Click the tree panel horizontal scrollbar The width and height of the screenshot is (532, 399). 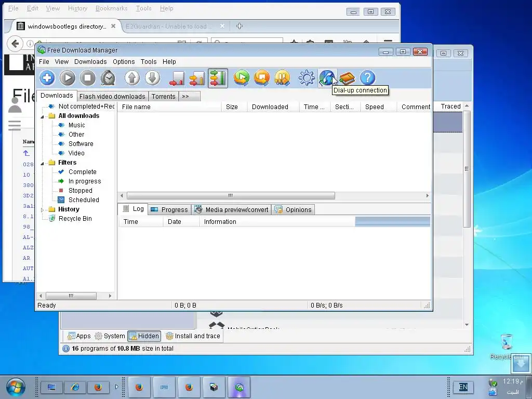coord(71,296)
